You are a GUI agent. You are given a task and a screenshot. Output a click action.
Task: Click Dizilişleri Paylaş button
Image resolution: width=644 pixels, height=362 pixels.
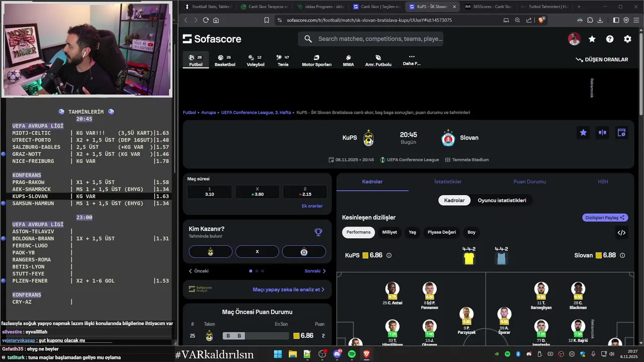[x=605, y=218]
